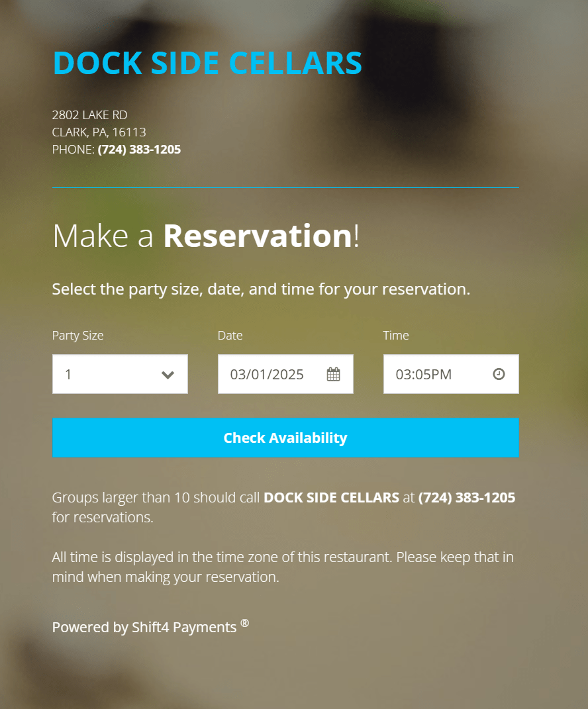This screenshot has width=588, height=709.
Task: Click the Powered by Shift4 Payments text
Action: coord(144,628)
